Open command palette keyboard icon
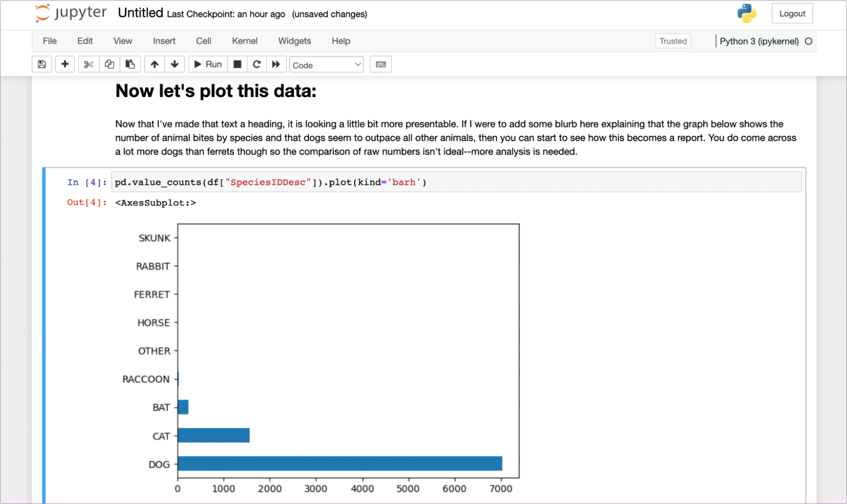Viewport: 847px width, 504px height. [x=381, y=65]
